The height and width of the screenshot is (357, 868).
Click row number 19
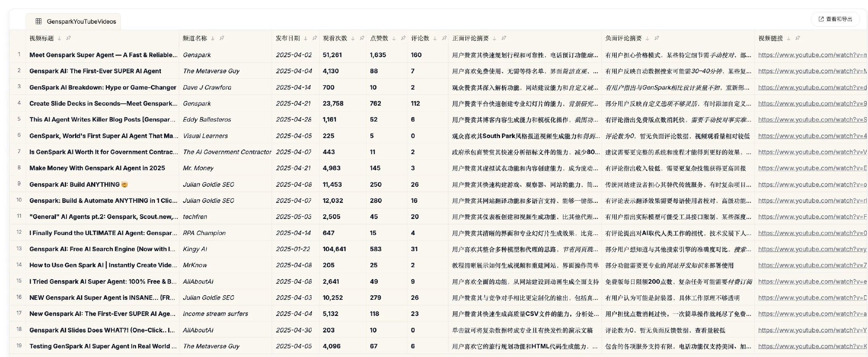click(x=19, y=346)
